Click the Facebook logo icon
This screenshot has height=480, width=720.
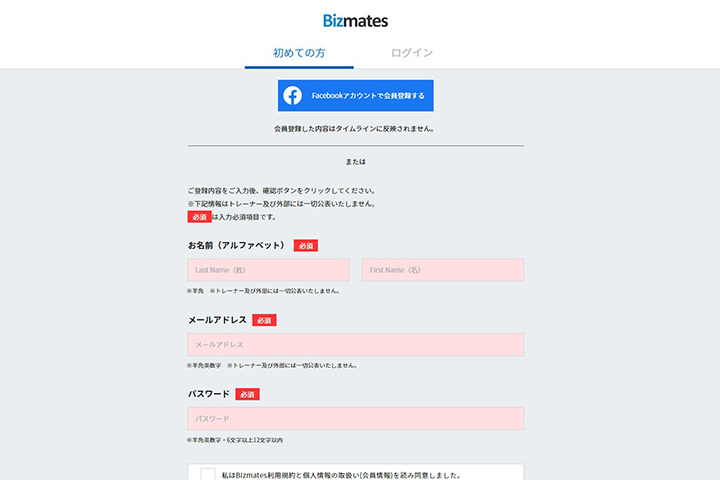pos(292,96)
